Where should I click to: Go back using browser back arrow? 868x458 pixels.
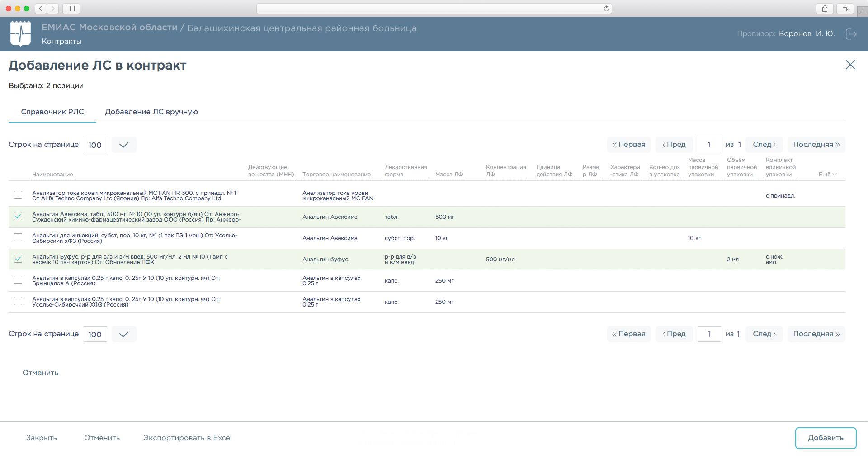[41, 9]
